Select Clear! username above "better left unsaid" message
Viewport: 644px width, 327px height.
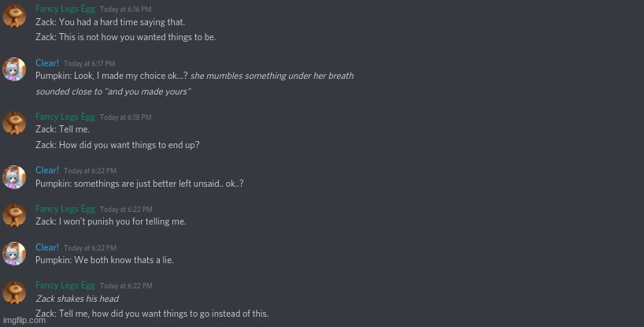coord(47,170)
